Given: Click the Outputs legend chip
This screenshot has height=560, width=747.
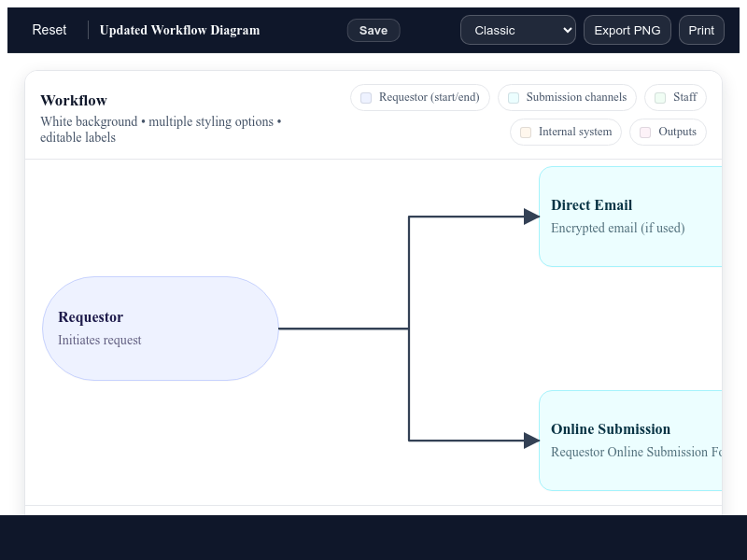Looking at the screenshot, I should tap(668, 132).
